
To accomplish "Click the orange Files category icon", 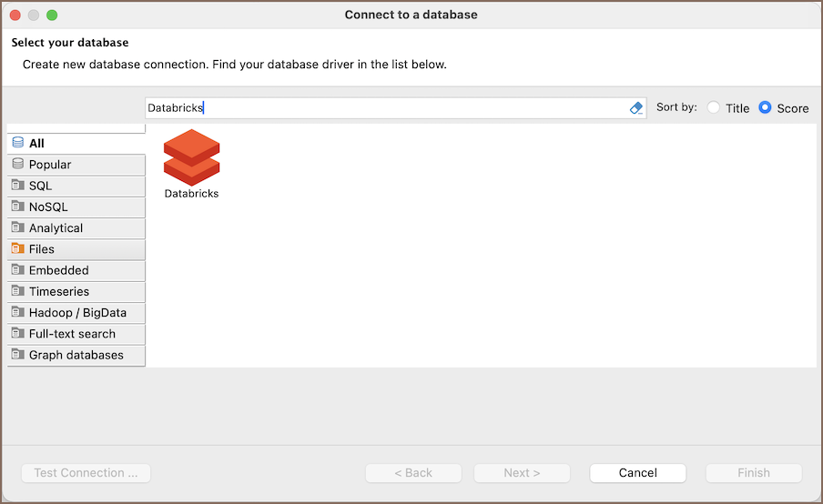I will 18,249.
